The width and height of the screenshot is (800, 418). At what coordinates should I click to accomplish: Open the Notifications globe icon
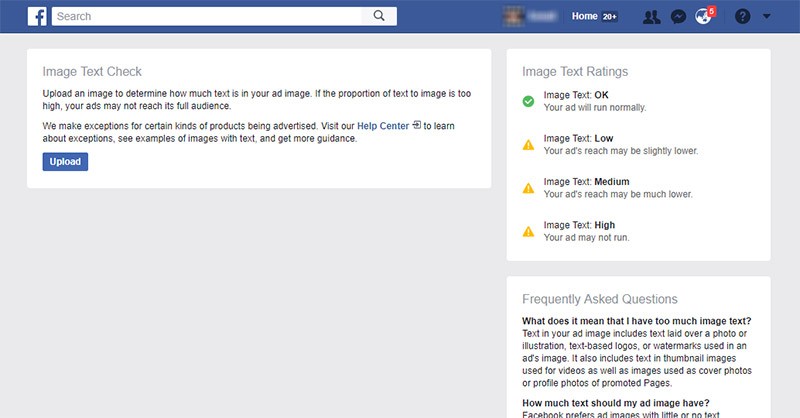[x=703, y=17]
